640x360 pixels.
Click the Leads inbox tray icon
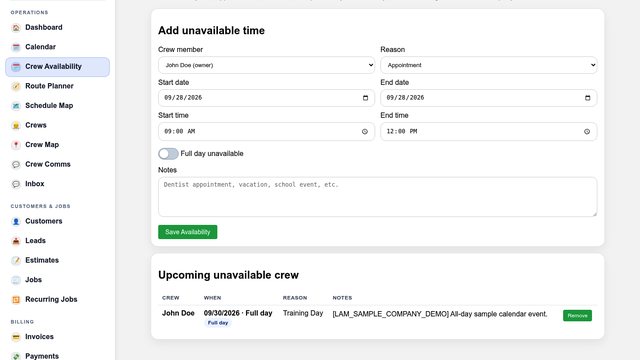click(16, 241)
